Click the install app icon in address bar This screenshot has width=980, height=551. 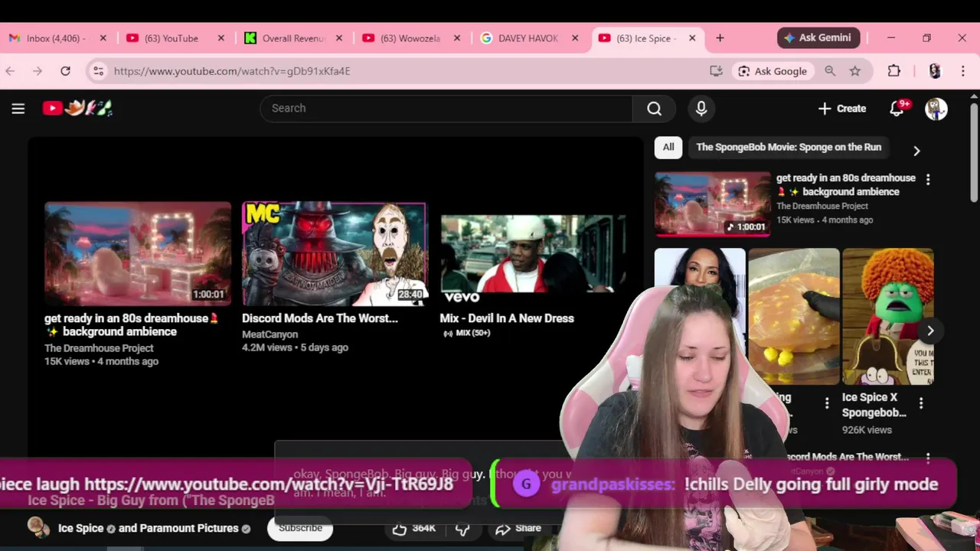tap(716, 71)
